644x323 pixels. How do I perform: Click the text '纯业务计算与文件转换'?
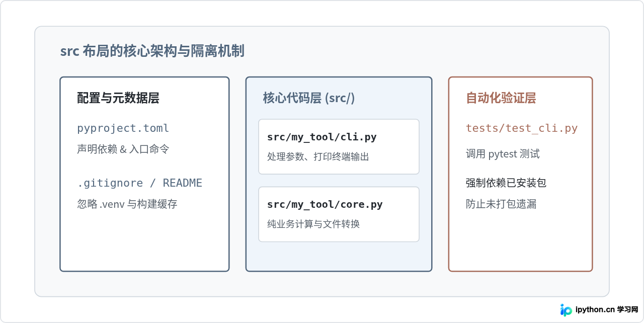313,224
